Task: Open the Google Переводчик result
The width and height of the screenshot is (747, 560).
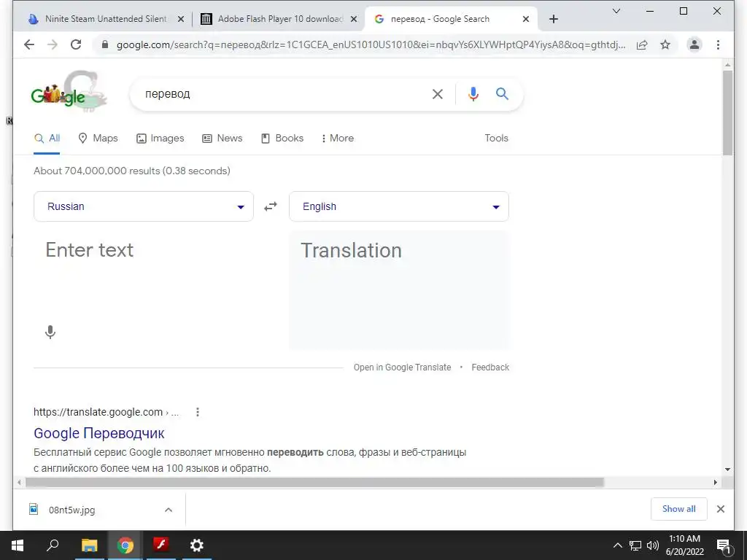Action: point(99,433)
